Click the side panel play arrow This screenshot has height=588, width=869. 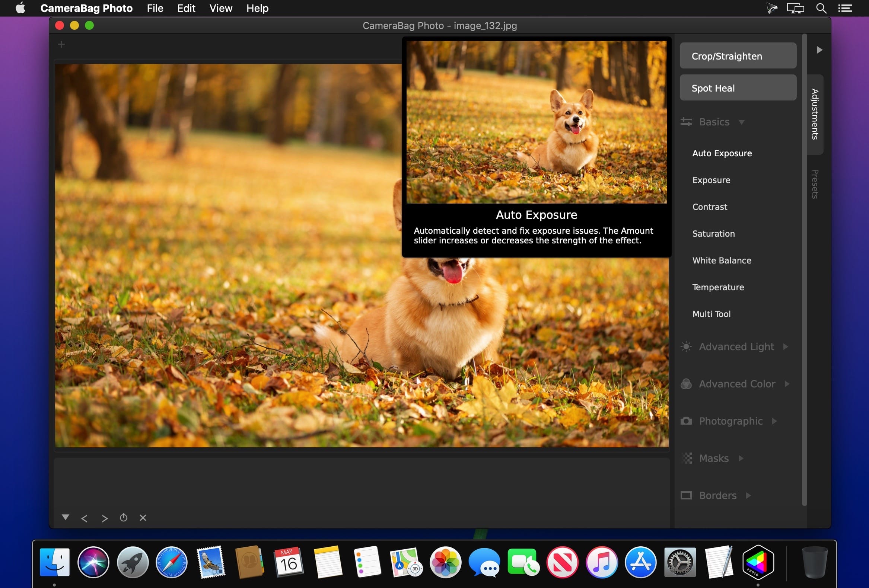[819, 50]
